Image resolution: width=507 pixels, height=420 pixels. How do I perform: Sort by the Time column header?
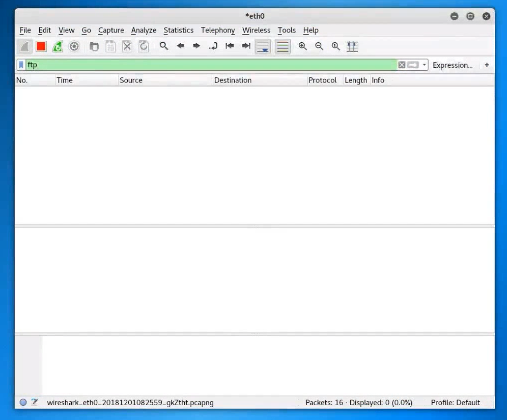[87, 80]
